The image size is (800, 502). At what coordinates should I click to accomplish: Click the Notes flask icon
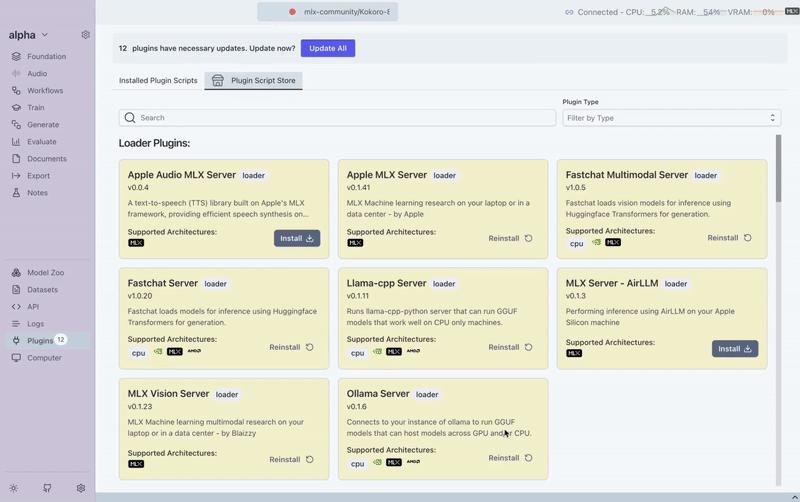(x=16, y=193)
